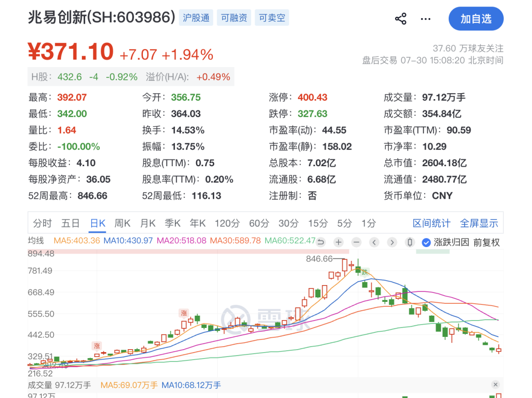The width and height of the screenshot is (532, 398).
Task: Click the H股 price 432.6
Action: (x=69, y=77)
